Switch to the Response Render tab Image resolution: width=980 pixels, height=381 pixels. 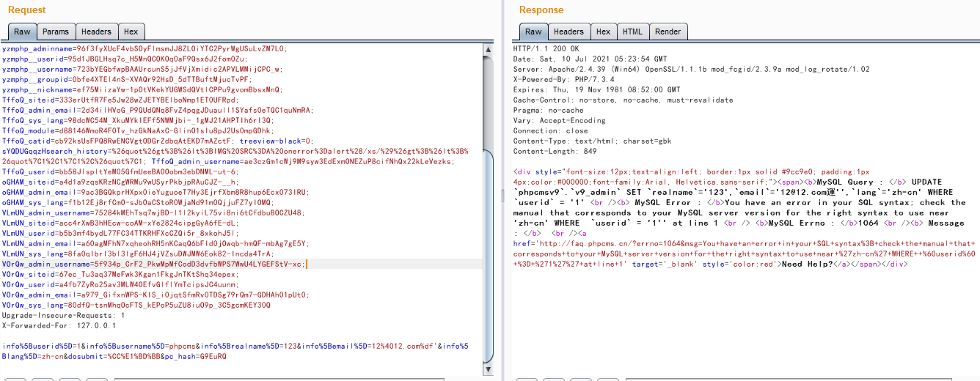click(668, 32)
